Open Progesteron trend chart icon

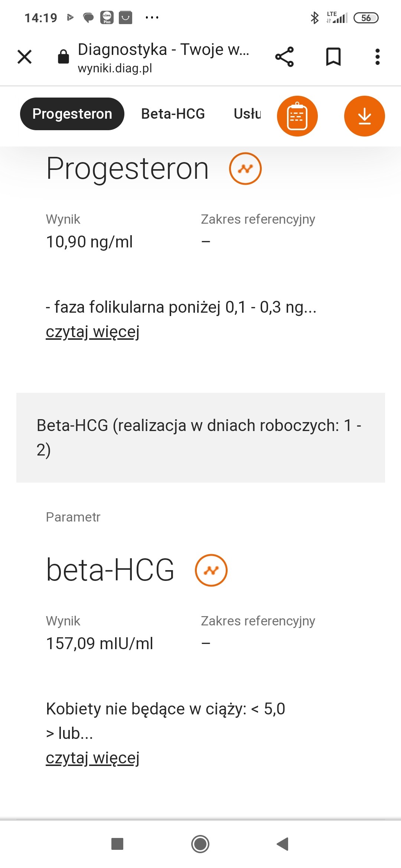245,169
